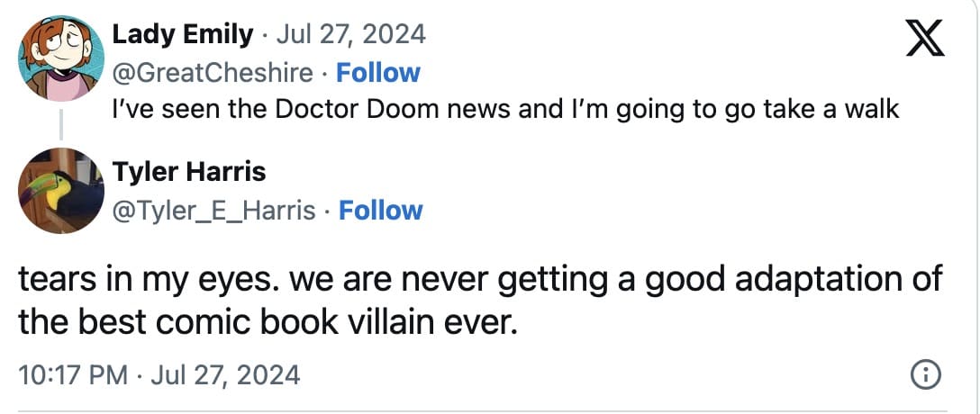Click the @GreatCheshire handle
This screenshot has width=980, height=414.
coord(213,72)
